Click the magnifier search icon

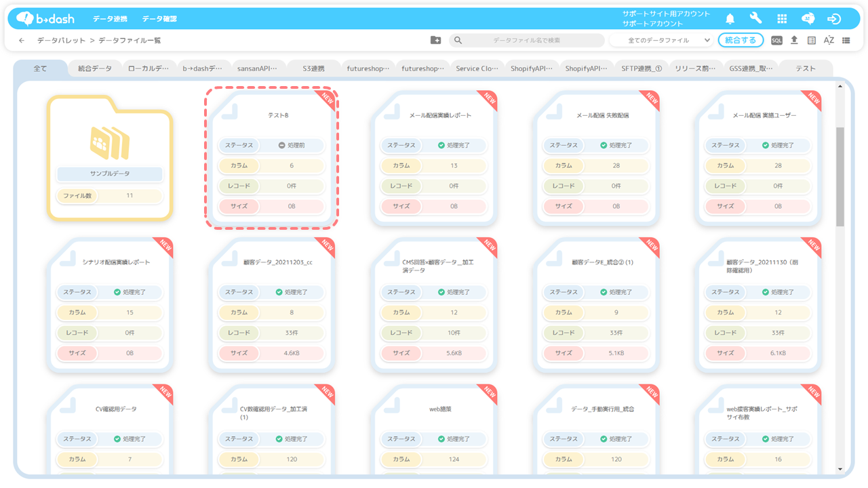(458, 41)
